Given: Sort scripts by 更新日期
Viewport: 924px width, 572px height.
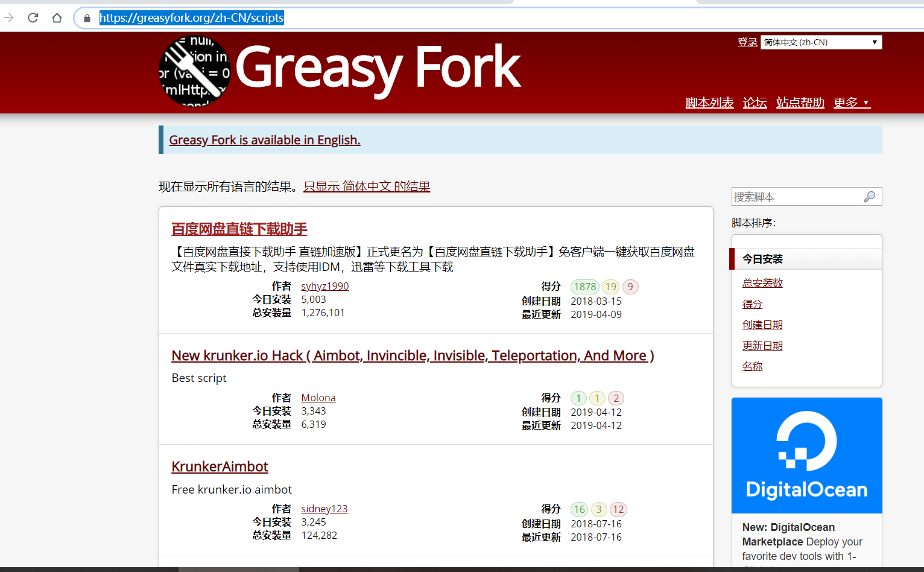Looking at the screenshot, I should [762, 346].
